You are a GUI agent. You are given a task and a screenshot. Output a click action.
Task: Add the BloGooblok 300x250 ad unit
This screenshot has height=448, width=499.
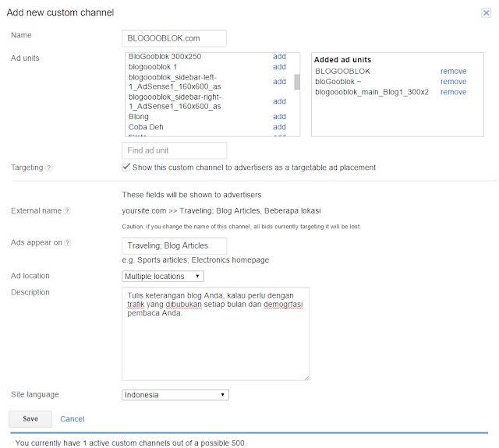tap(279, 57)
